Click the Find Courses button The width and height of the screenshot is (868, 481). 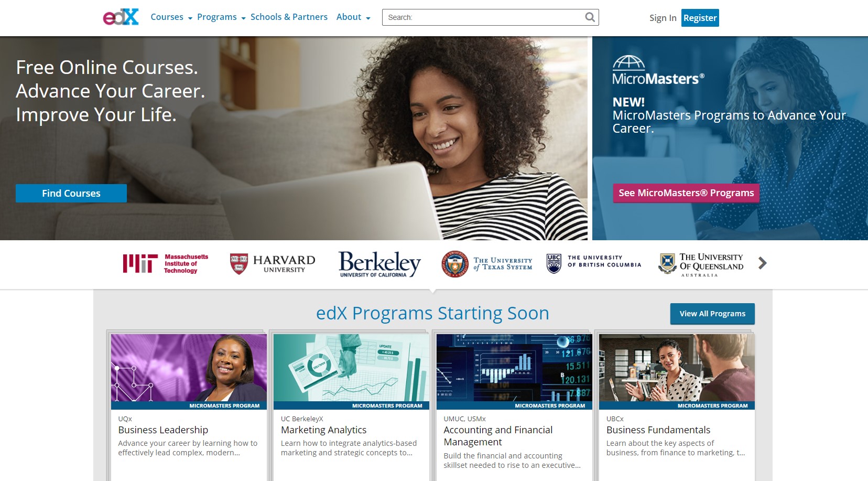click(71, 193)
